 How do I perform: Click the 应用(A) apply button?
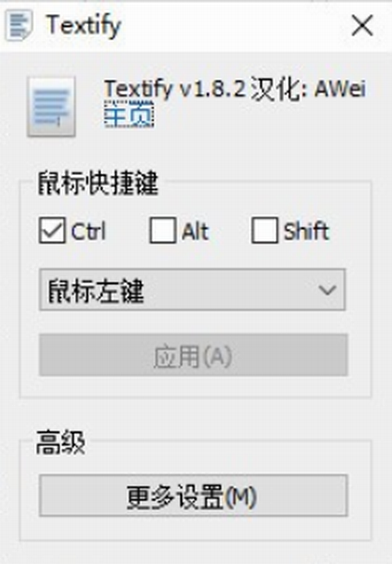point(194,355)
